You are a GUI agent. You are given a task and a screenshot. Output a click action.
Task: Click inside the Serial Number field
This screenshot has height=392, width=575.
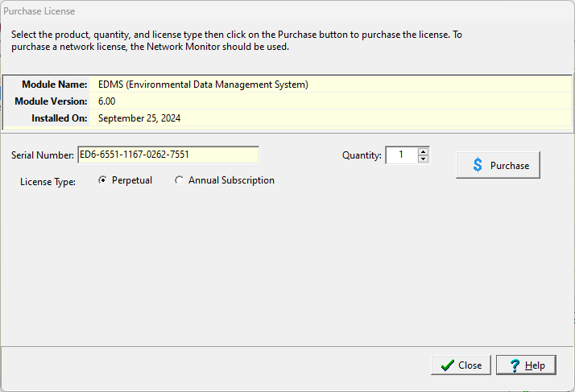[168, 155]
